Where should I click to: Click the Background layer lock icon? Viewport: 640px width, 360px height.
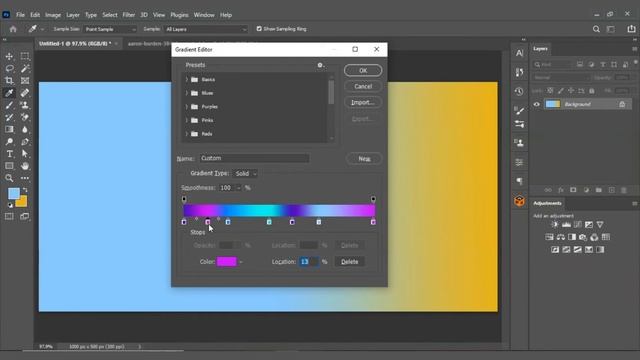point(622,104)
